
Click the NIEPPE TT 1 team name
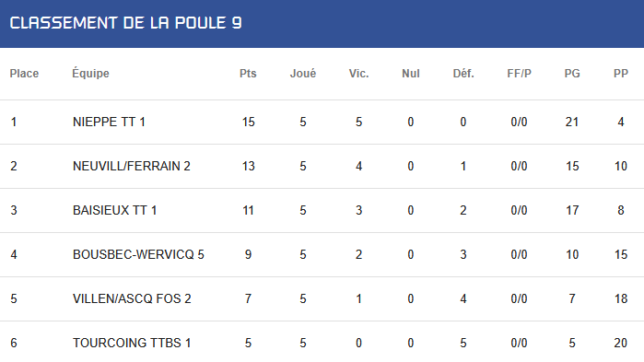click(x=109, y=122)
